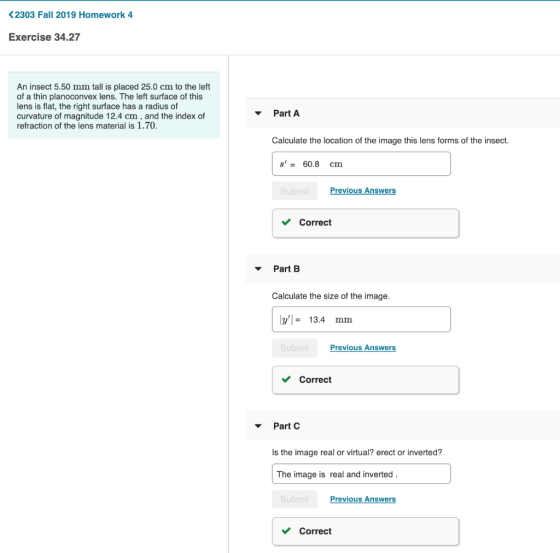Click the Submit button under Part C
This screenshot has width=560, height=553.
click(x=295, y=499)
